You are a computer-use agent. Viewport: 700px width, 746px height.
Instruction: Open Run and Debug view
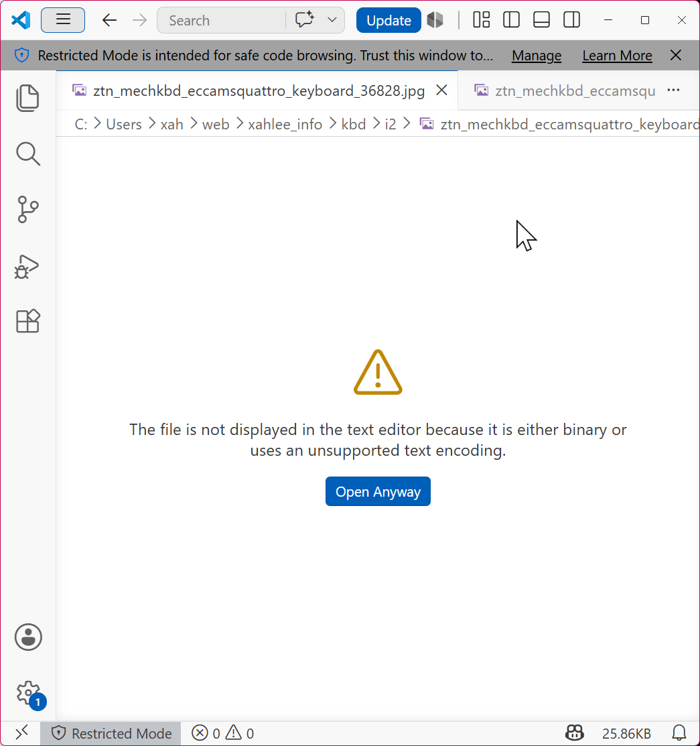point(27,266)
